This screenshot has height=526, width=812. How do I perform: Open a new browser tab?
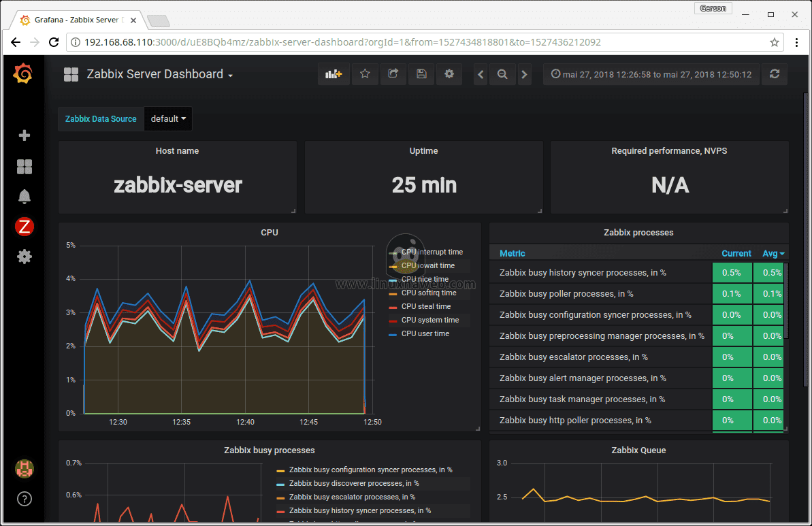click(x=159, y=20)
